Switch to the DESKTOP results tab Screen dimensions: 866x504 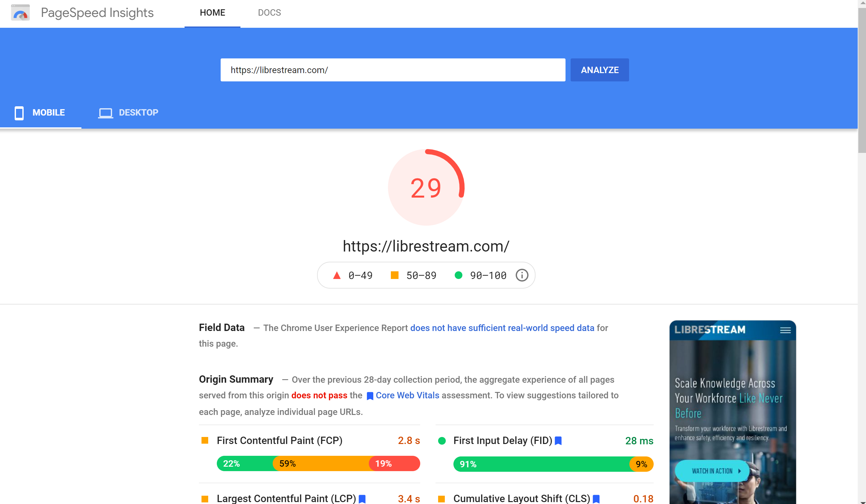(x=128, y=113)
